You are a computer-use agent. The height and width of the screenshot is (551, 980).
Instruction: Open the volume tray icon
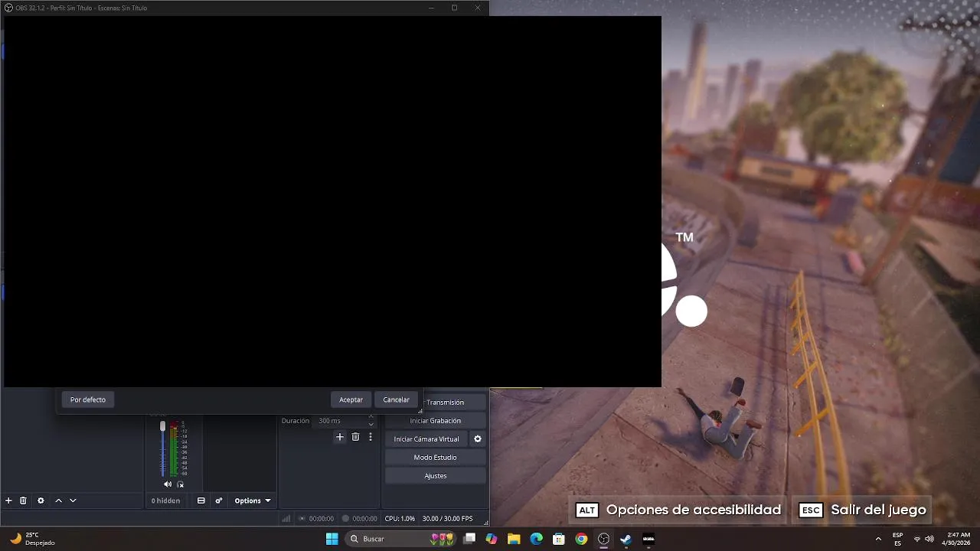tap(929, 539)
